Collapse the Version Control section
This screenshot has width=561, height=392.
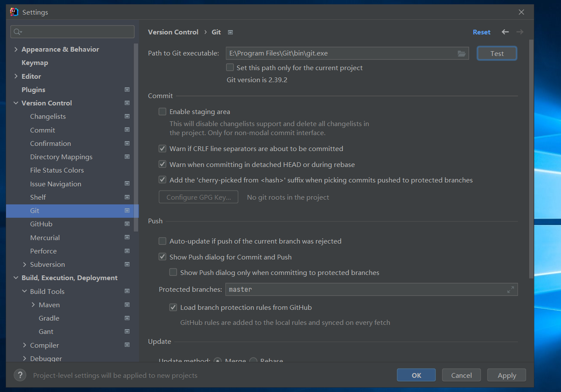pyautogui.click(x=16, y=103)
